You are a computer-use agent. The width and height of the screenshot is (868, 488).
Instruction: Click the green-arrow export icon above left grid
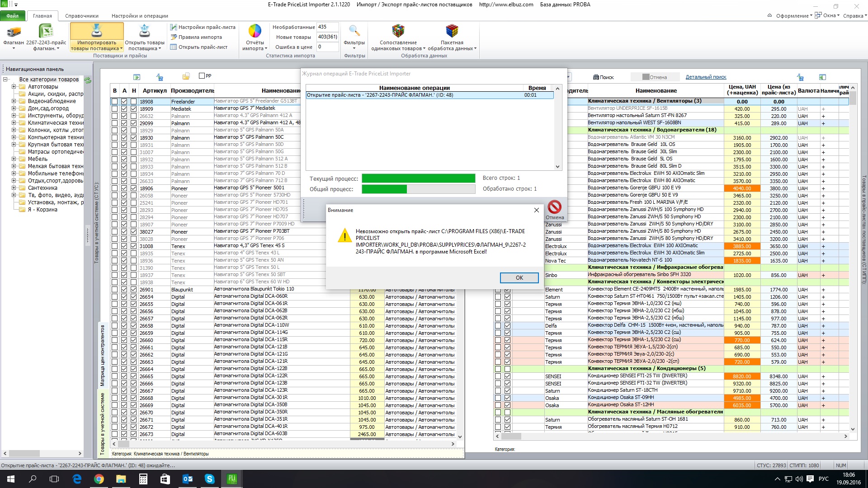[x=137, y=77]
